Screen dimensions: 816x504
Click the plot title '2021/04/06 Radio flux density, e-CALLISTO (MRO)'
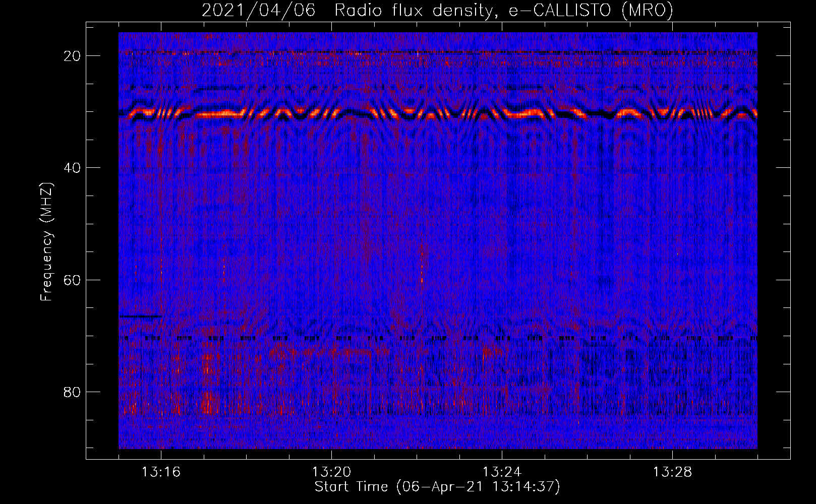pos(437,11)
